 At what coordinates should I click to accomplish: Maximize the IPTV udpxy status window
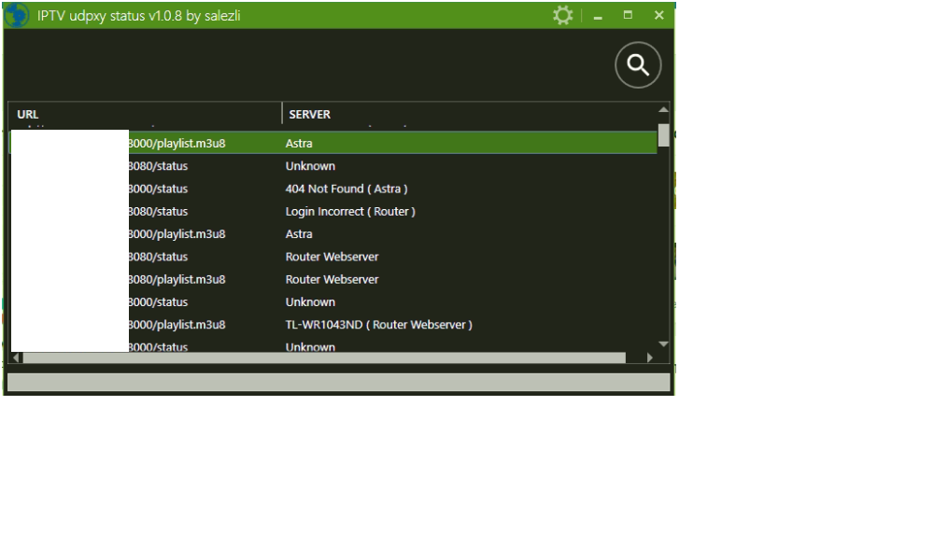tap(628, 16)
